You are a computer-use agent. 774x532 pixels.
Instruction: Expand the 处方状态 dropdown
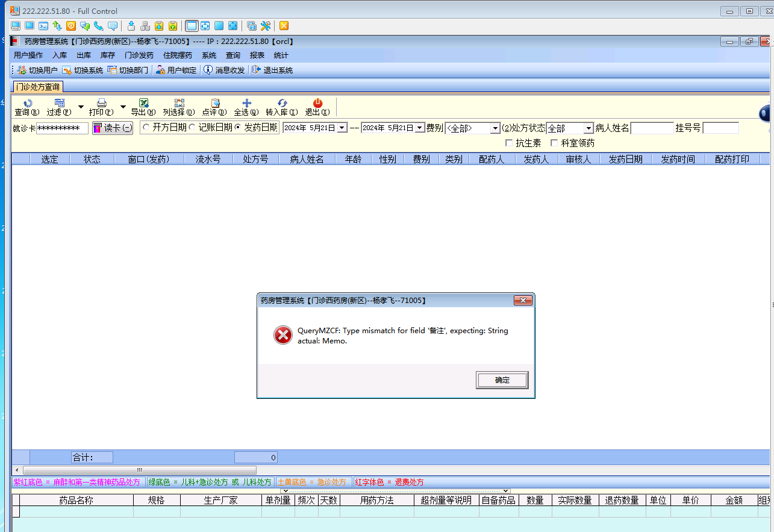pyautogui.click(x=588, y=128)
